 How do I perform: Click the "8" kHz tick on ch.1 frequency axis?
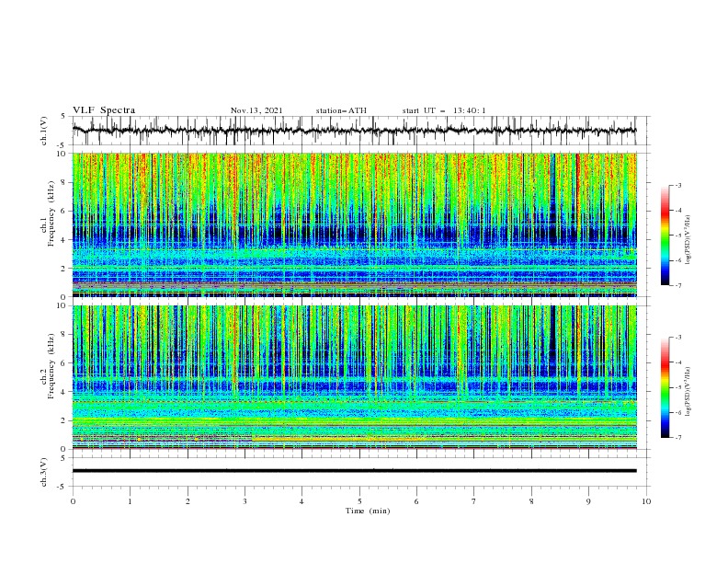click(64, 182)
